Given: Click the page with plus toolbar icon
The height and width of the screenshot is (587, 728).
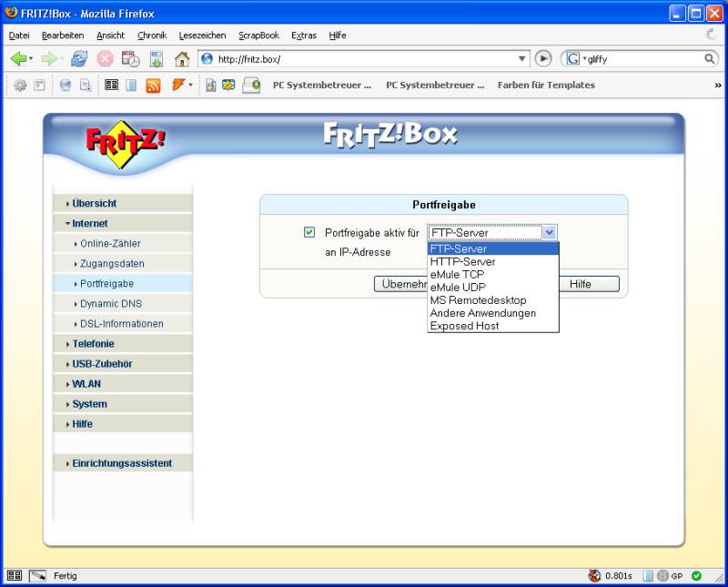Looking at the screenshot, I should pos(86,85).
